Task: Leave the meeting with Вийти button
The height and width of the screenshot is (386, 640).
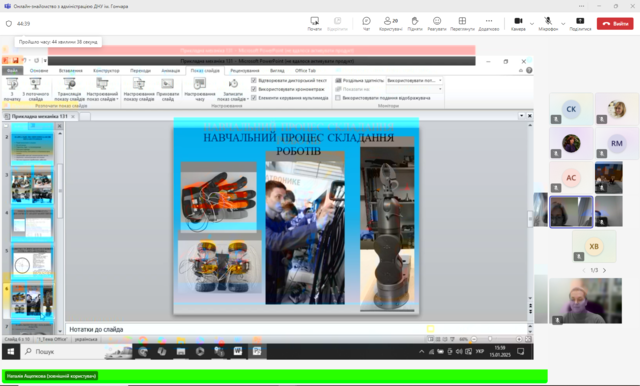Action: tap(615, 24)
